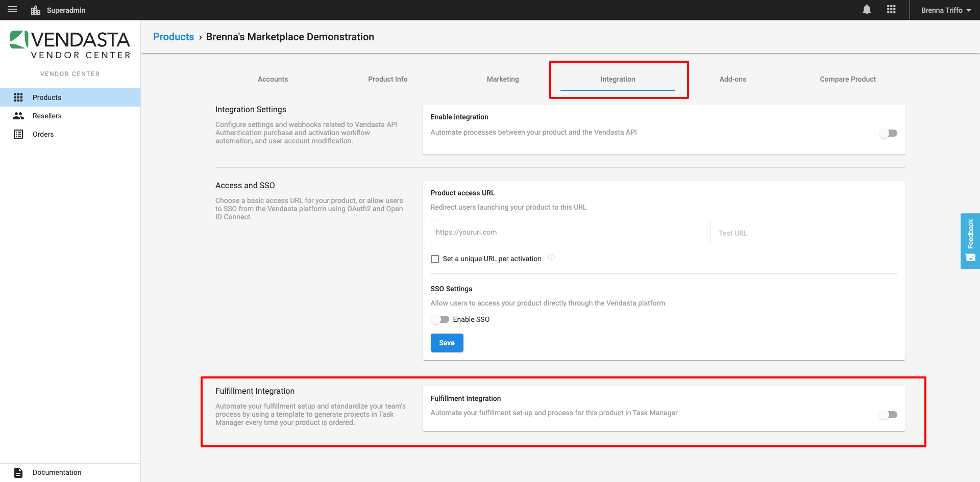Click the Test URL link
Screen dimensions: 980x482
tap(733, 233)
